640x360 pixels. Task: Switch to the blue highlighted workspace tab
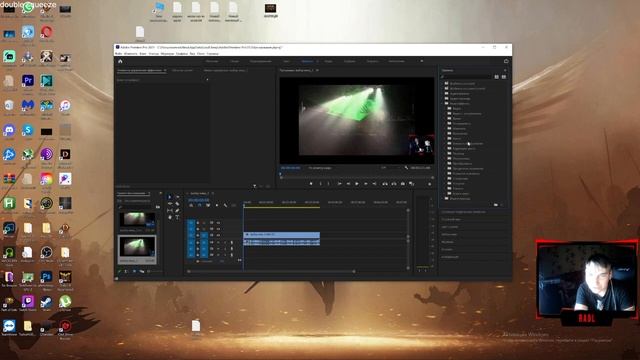307,61
